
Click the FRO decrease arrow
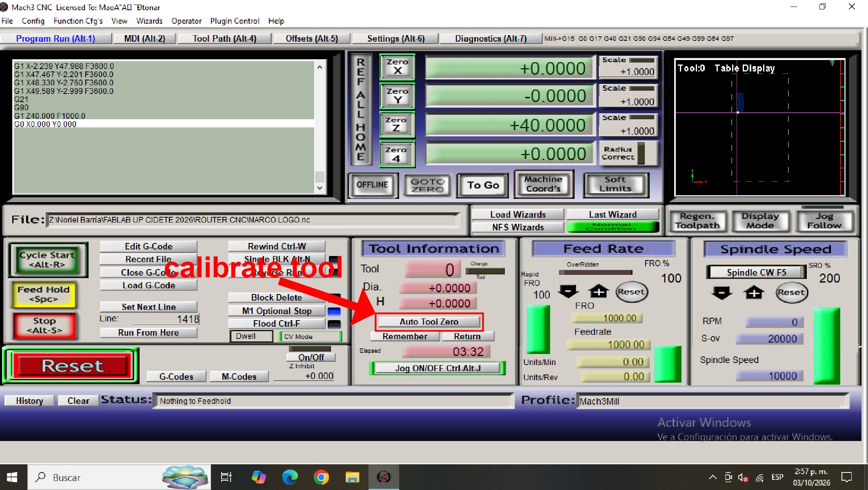click(568, 292)
